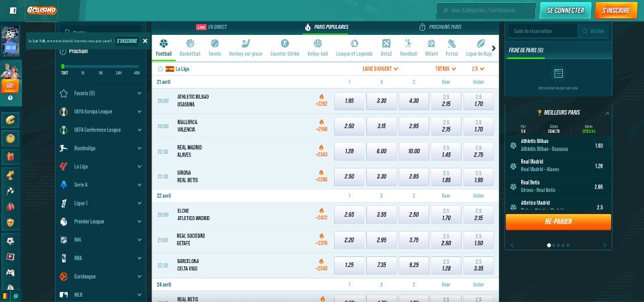The height and width of the screenshot is (302, 644).
Task: Open Mallorca - Valencia +2168 more markets
Action: (x=321, y=126)
